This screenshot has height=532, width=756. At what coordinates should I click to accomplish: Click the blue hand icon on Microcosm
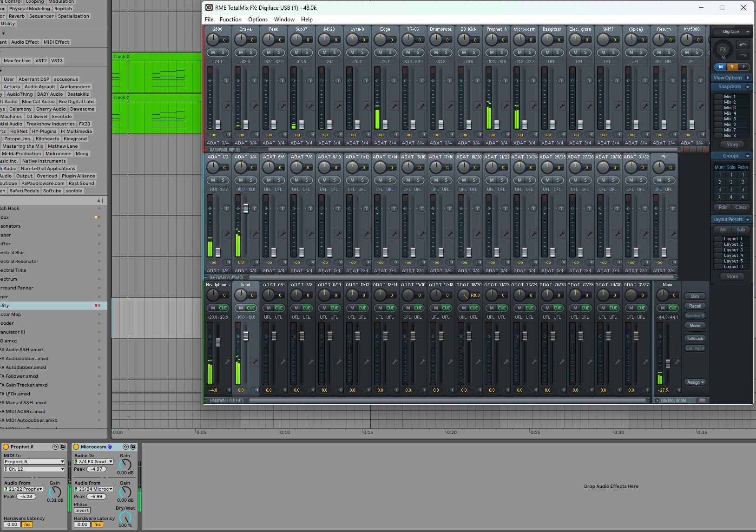110,447
